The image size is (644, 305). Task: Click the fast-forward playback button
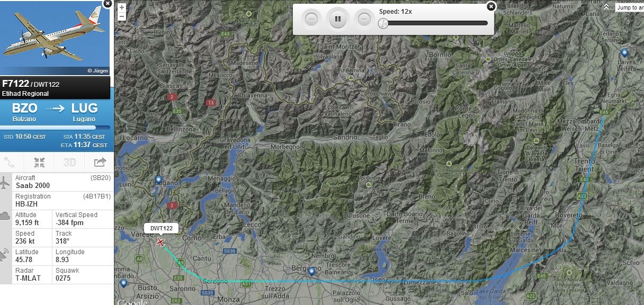point(363,20)
